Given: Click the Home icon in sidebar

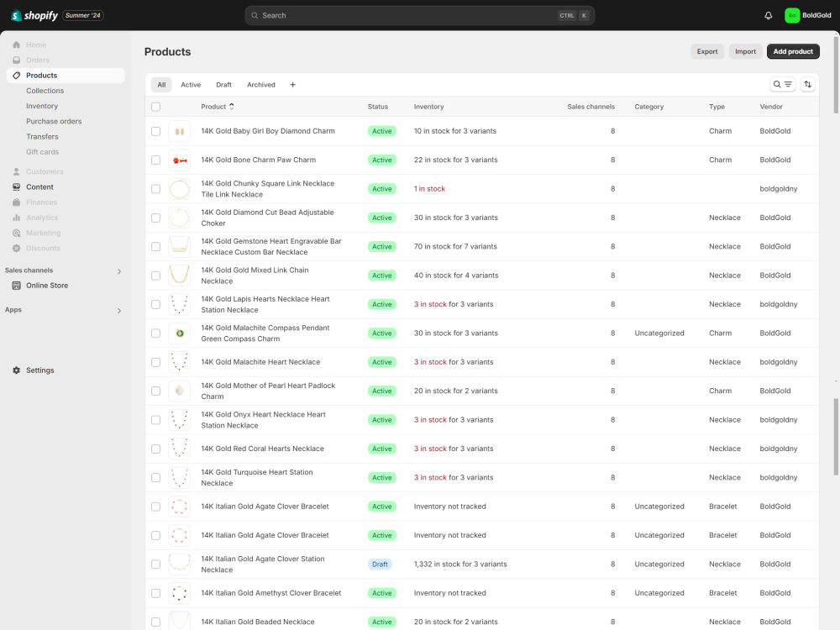Looking at the screenshot, I should tap(17, 45).
